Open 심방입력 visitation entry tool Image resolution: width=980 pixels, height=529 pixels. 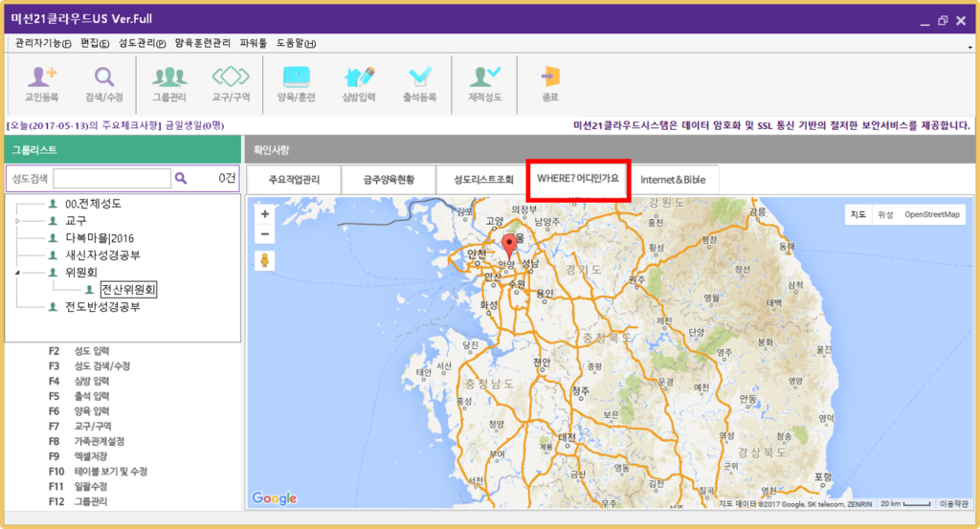tap(359, 84)
